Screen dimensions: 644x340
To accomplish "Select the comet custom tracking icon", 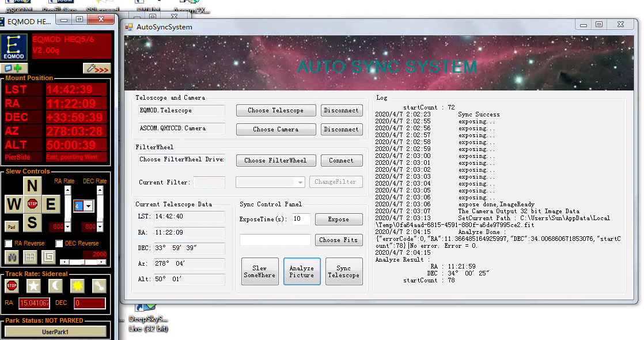I will pyautogui.click(x=99, y=285).
